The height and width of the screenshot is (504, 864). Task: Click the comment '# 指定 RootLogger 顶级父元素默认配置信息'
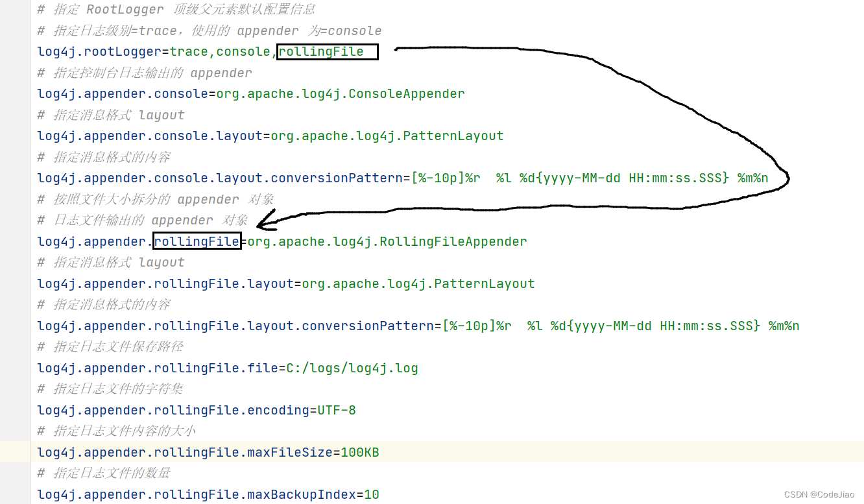[x=176, y=10]
